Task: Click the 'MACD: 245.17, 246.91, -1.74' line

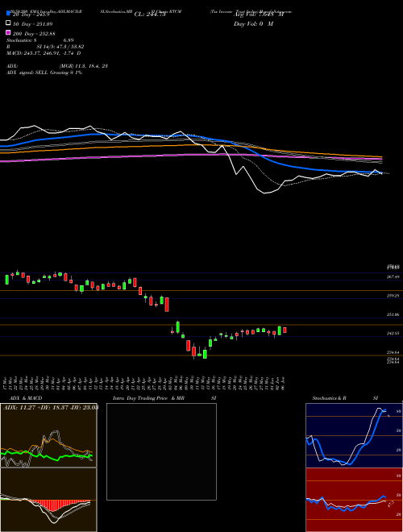Action: (44, 53)
